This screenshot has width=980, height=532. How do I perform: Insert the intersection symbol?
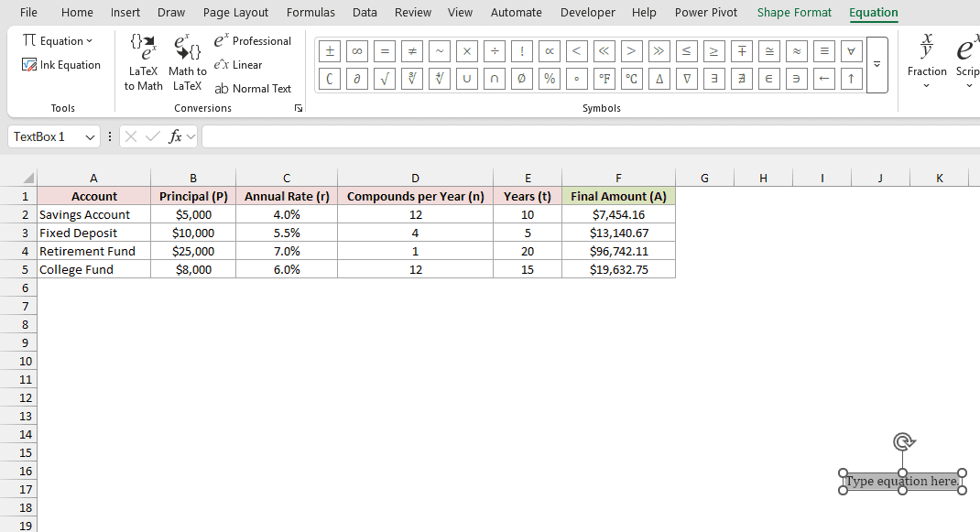(495, 79)
